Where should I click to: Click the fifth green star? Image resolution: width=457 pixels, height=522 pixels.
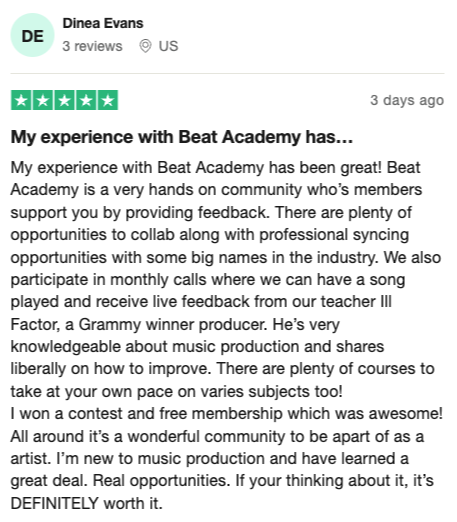[x=108, y=100]
